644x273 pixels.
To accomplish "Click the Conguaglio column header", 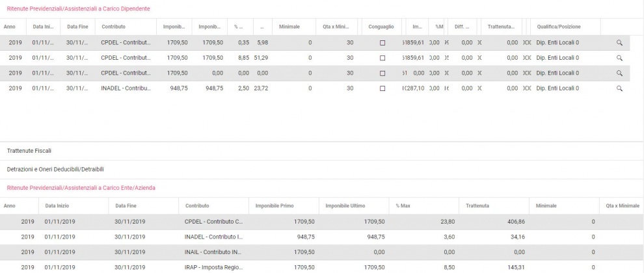I will [x=381, y=27].
